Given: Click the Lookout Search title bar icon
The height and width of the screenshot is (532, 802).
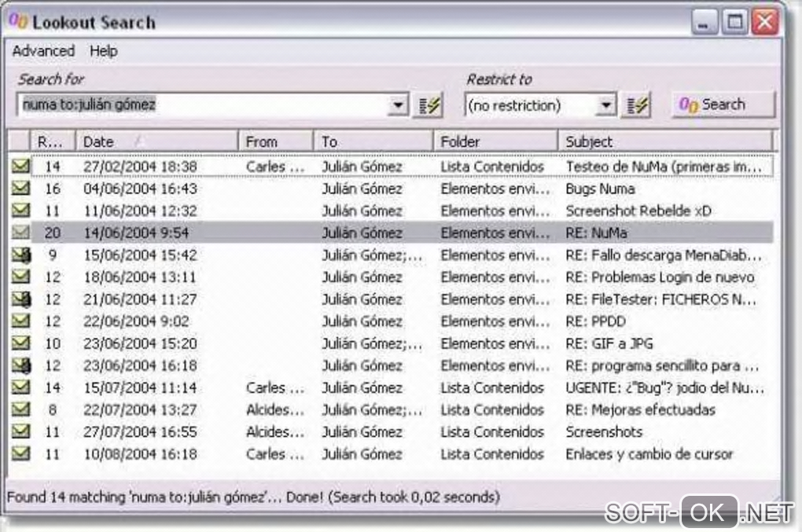Looking at the screenshot, I should 18,21.
